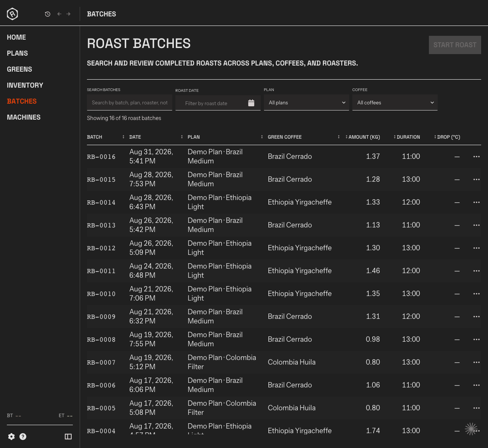Open batch RB-0012

click(x=101, y=248)
